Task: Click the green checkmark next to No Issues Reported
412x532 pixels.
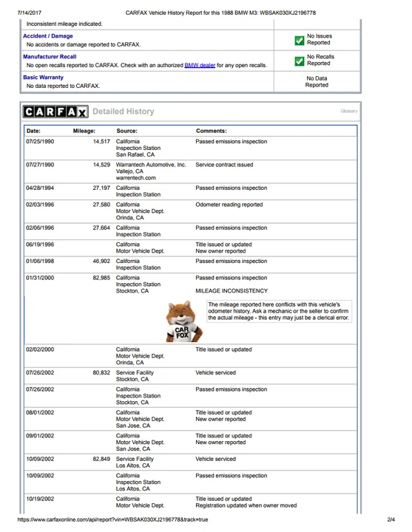Action: [x=300, y=41]
